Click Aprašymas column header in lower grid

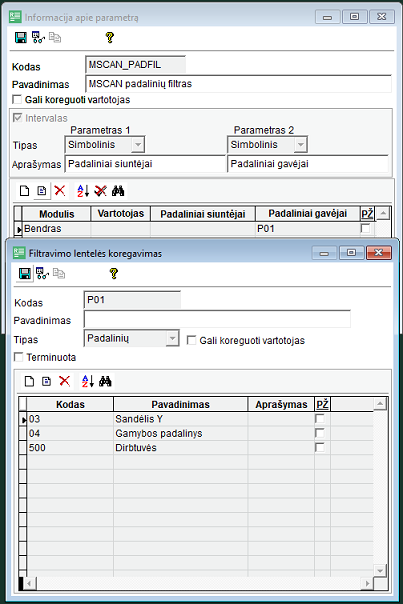tap(281, 404)
